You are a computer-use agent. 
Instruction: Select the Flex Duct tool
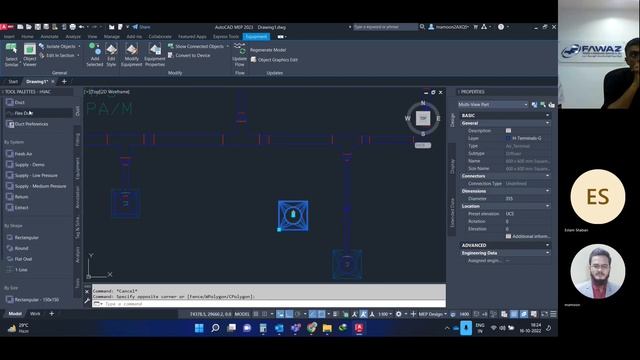tap(19, 113)
